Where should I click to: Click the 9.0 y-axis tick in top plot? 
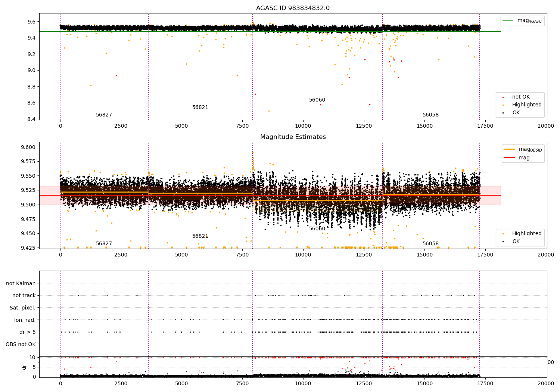[31, 70]
